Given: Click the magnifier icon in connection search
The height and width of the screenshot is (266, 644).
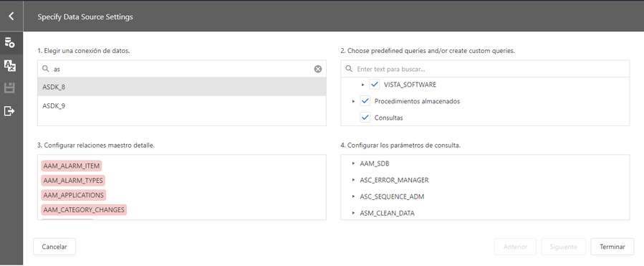Looking at the screenshot, I should pyautogui.click(x=46, y=69).
